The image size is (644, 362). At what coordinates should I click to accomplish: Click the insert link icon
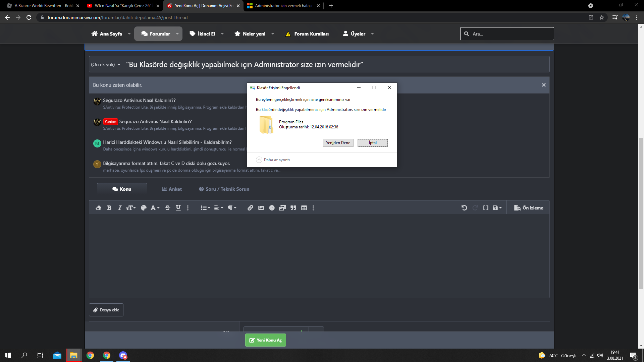(x=250, y=208)
